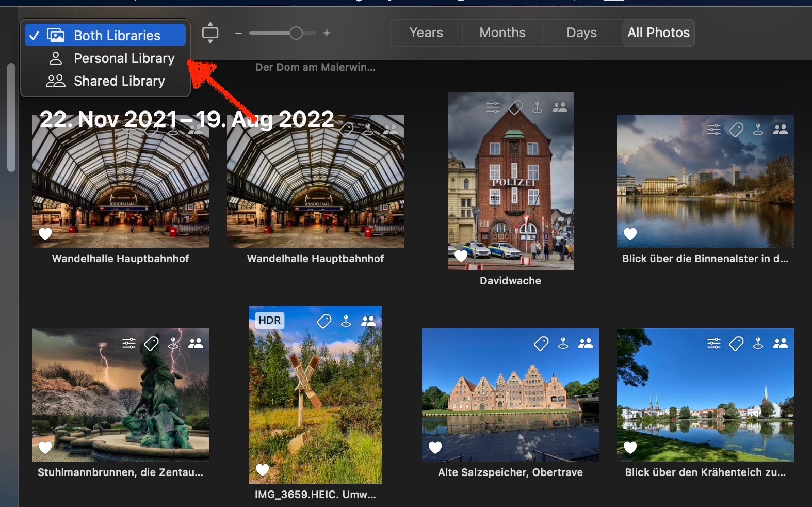812x507 pixels.
Task: Click the keyword tag badge on Davidwache
Action: pos(515,107)
